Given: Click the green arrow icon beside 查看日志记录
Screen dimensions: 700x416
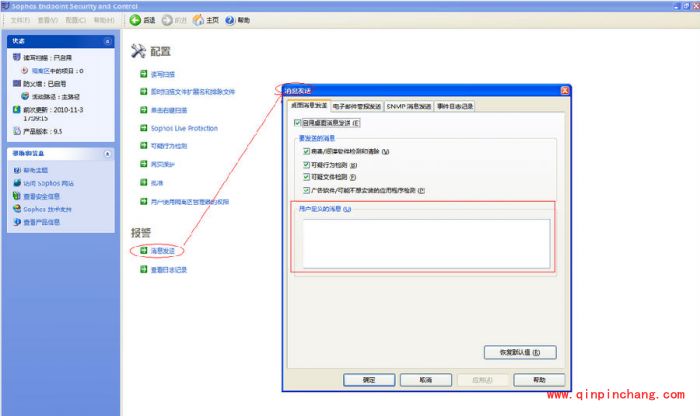Looking at the screenshot, I should [144, 270].
